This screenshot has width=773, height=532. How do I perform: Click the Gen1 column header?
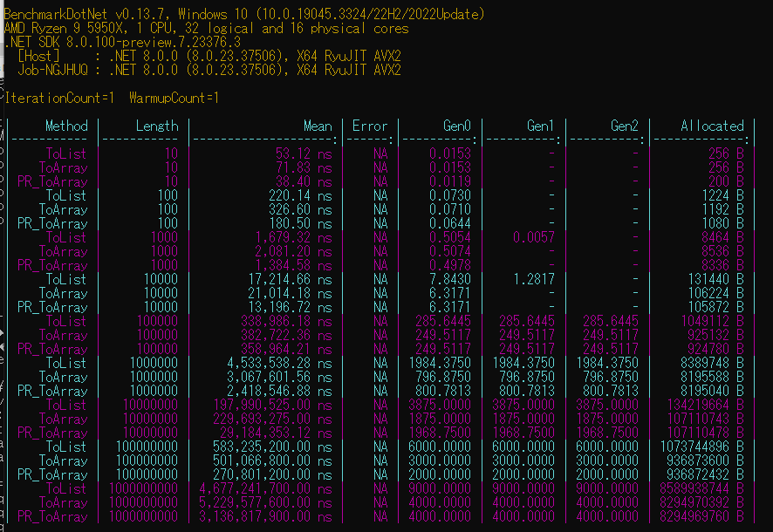point(541,126)
